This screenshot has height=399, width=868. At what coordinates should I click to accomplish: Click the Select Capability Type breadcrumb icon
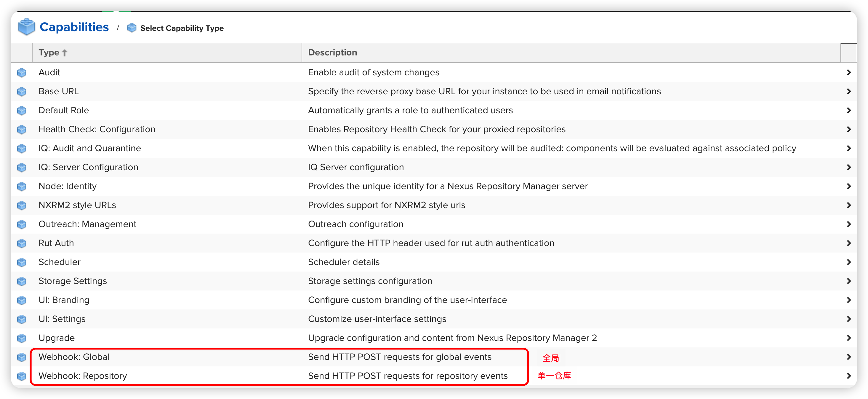pyautogui.click(x=132, y=28)
